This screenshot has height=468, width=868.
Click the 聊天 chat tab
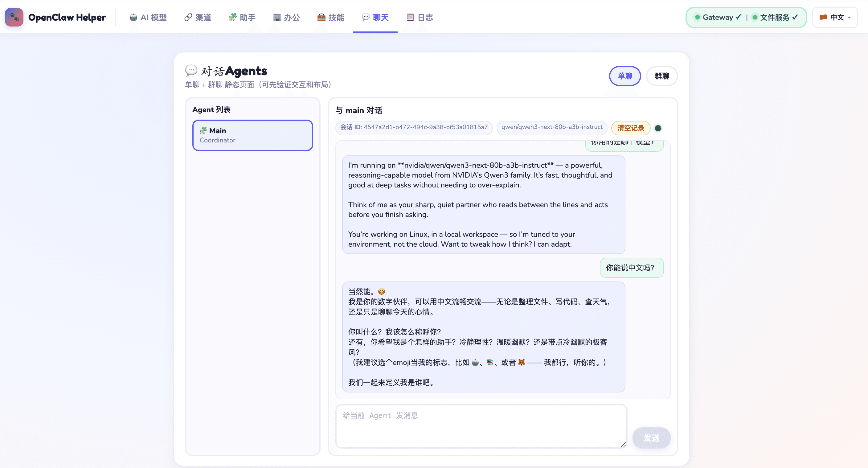375,17
